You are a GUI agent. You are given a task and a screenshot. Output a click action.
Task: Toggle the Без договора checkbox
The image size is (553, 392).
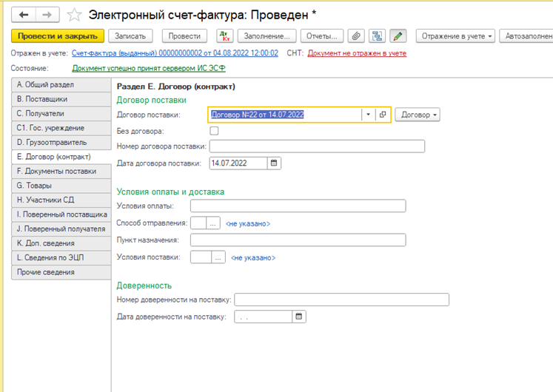[x=214, y=131]
